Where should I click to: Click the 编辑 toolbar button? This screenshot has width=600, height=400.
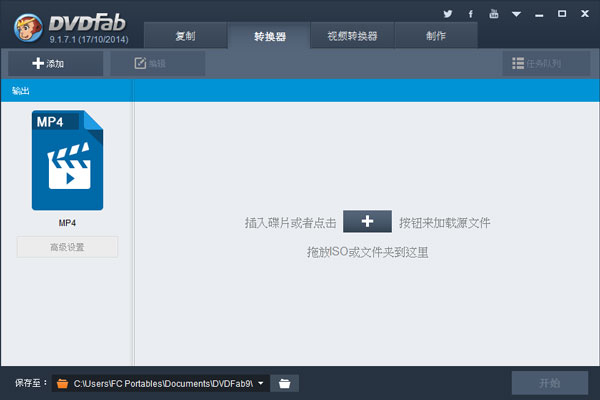(158, 64)
